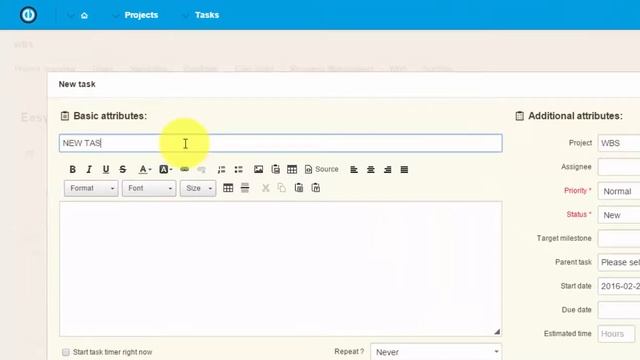
Task: Open the Font dropdown
Action: click(149, 188)
